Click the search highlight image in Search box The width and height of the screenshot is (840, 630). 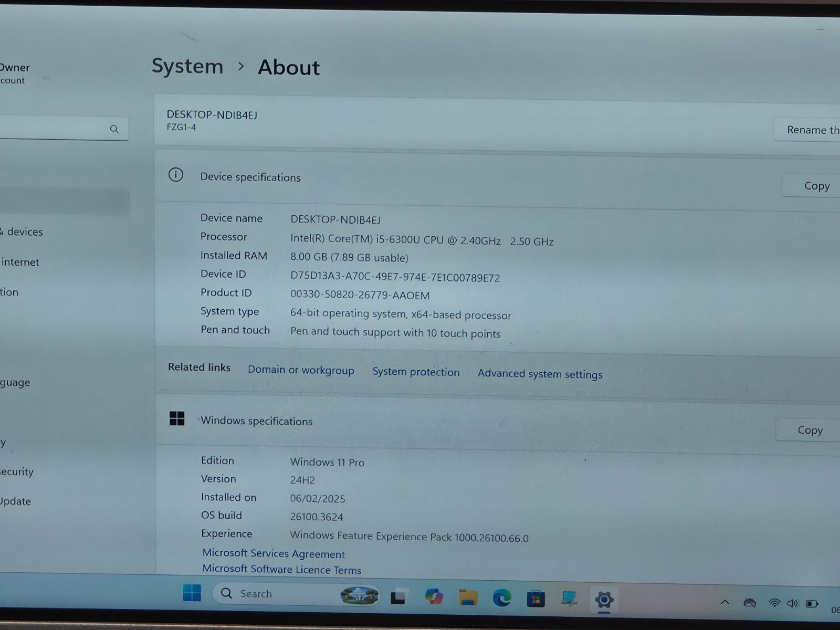[x=360, y=595]
